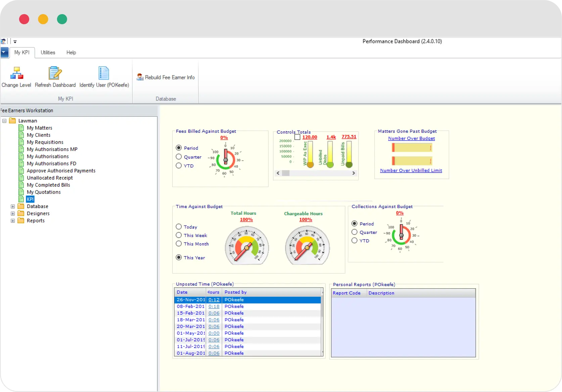Select the 08-Feb row in Unposted Time
The width and height of the screenshot is (562, 392).
click(x=248, y=306)
